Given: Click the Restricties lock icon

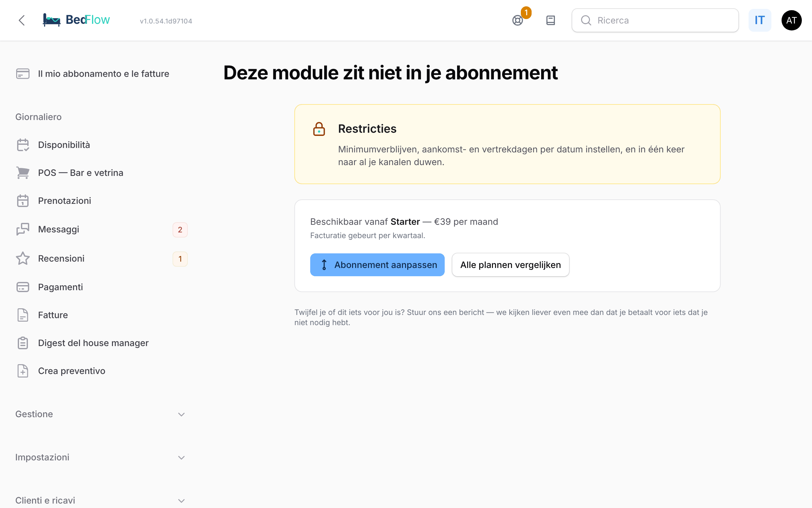Looking at the screenshot, I should (x=319, y=129).
